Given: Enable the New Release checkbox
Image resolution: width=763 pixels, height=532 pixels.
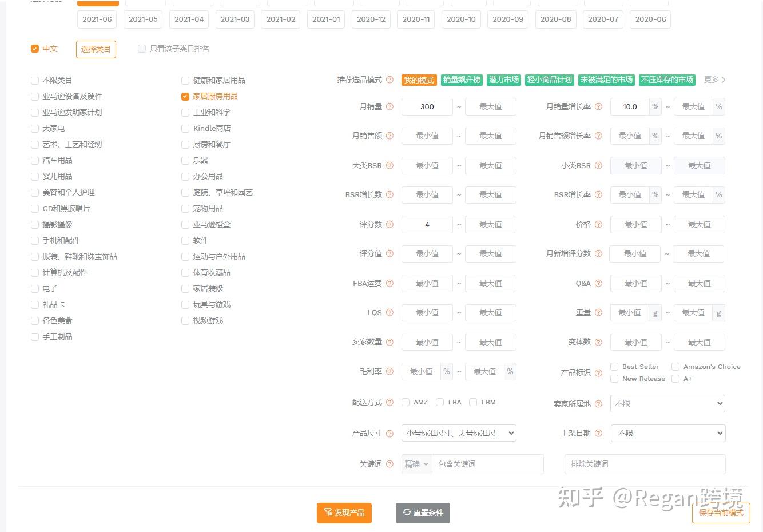Looking at the screenshot, I should 614,379.
